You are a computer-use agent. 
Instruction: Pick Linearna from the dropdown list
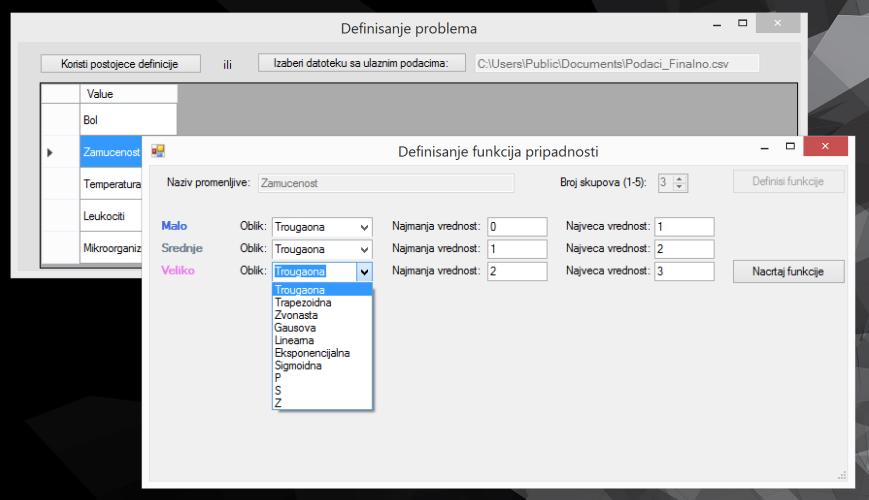point(322,340)
